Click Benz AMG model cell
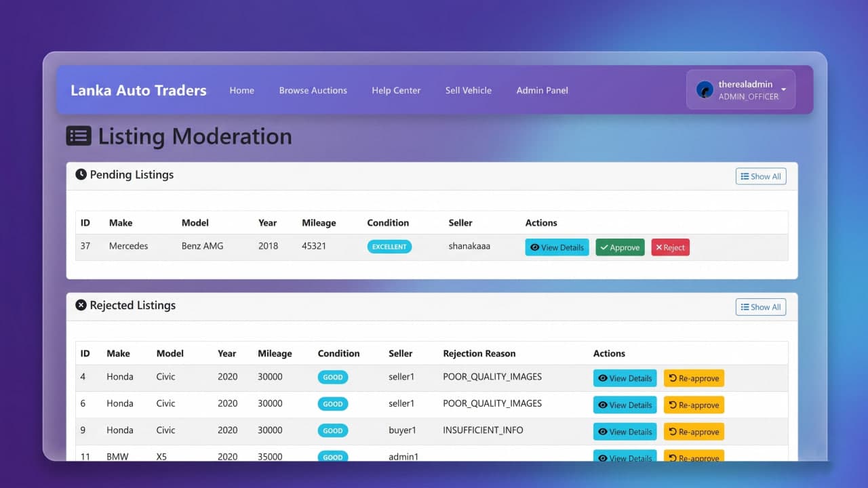This screenshot has height=488, width=868. (x=202, y=246)
